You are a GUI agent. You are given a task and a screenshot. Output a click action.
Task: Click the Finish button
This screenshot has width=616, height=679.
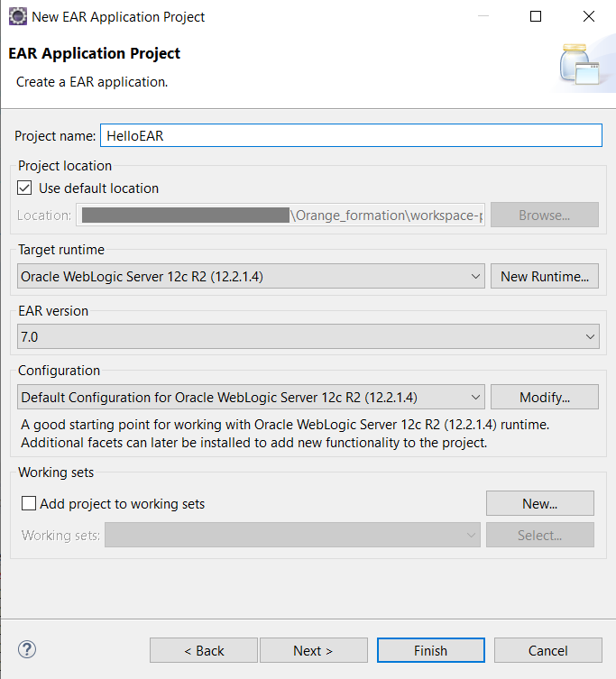[430, 650]
